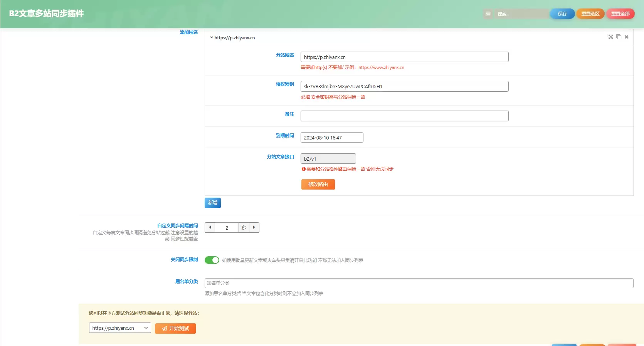
Task: Click the 修改路由 button
Action: click(318, 184)
